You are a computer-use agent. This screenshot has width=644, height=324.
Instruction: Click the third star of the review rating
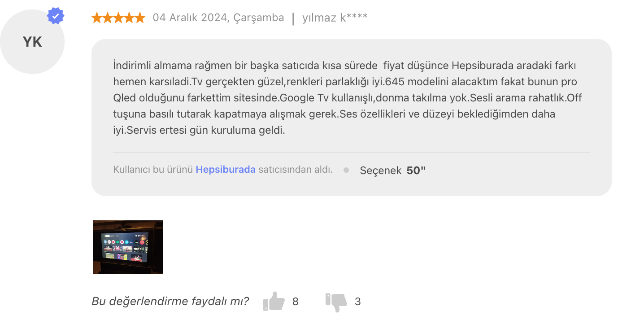118,18
